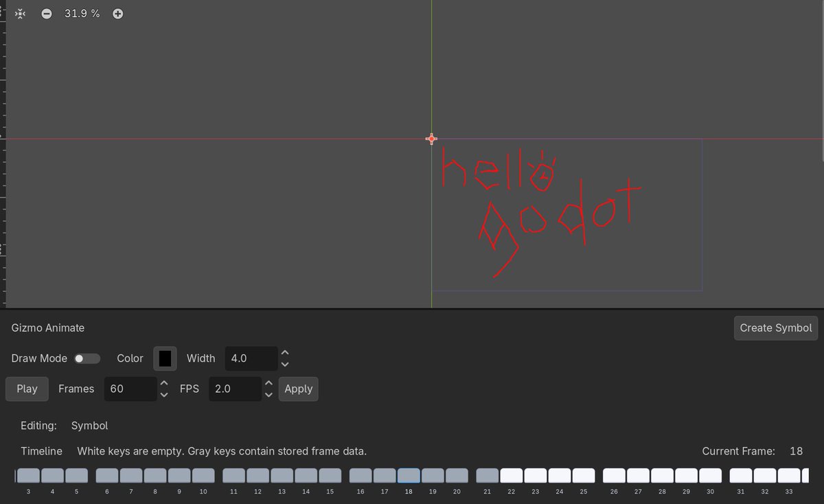
Task: Zoom in with the plus icon
Action: click(118, 14)
